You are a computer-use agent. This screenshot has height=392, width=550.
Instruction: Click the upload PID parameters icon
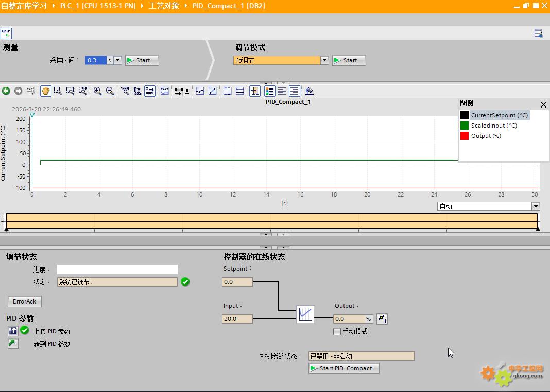(13, 331)
